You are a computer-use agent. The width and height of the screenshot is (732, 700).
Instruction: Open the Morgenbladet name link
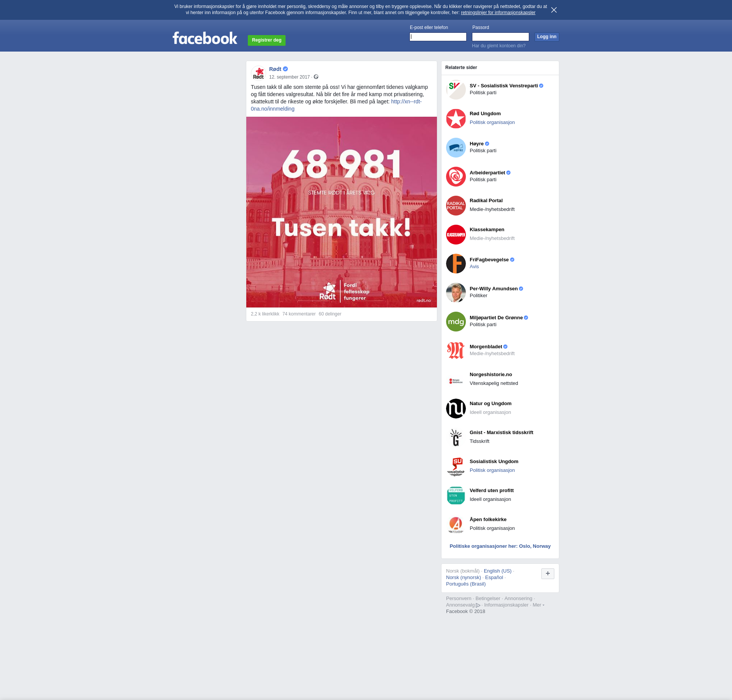point(486,347)
